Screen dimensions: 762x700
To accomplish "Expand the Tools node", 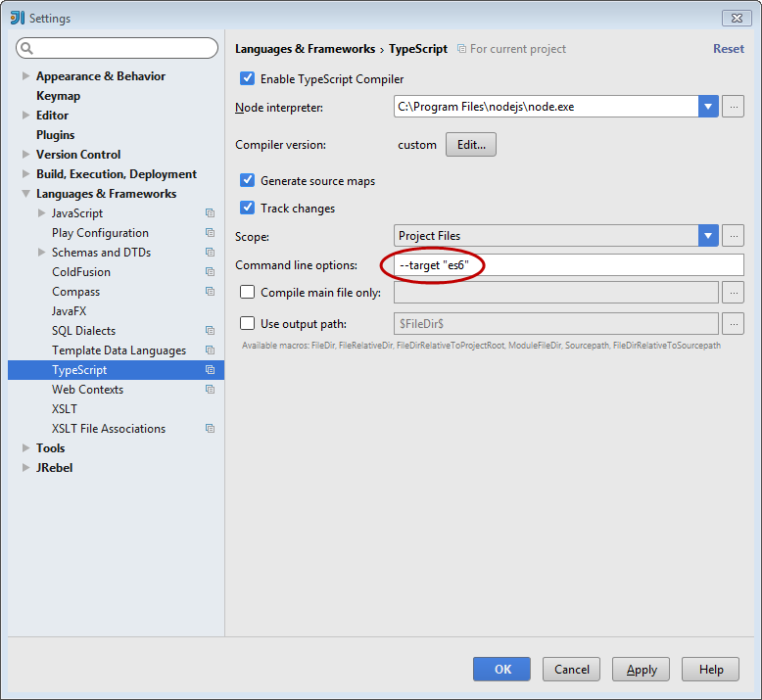I will [25, 447].
